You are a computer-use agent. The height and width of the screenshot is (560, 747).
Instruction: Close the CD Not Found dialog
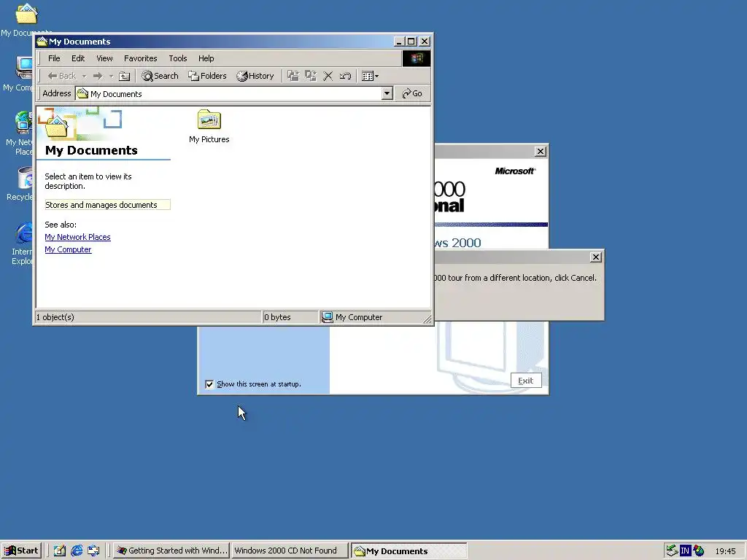pyautogui.click(x=595, y=257)
